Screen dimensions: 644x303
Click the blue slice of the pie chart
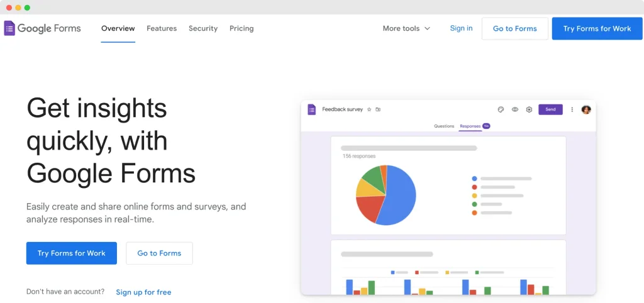pyautogui.click(x=401, y=196)
